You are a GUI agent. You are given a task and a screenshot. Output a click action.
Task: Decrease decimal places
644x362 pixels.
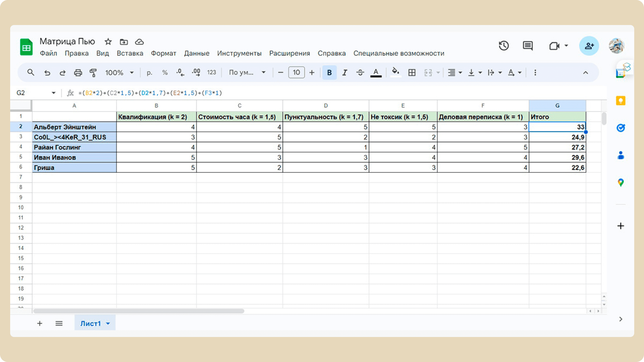click(x=180, y=73)
